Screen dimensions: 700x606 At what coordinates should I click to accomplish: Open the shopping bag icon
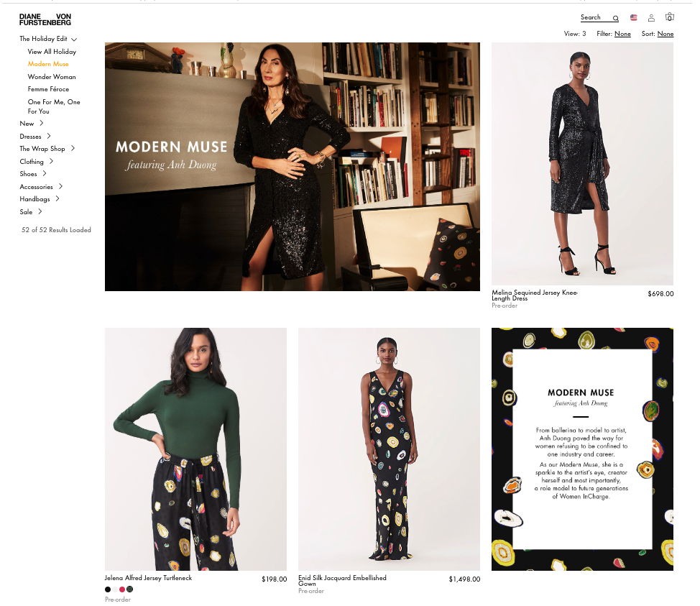[x=669, y=17]
